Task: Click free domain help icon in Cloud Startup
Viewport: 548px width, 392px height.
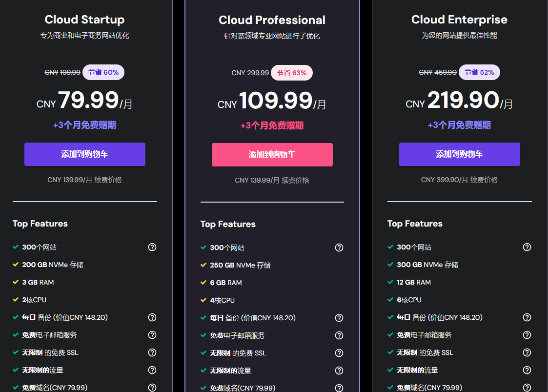Action: (152, 388)
